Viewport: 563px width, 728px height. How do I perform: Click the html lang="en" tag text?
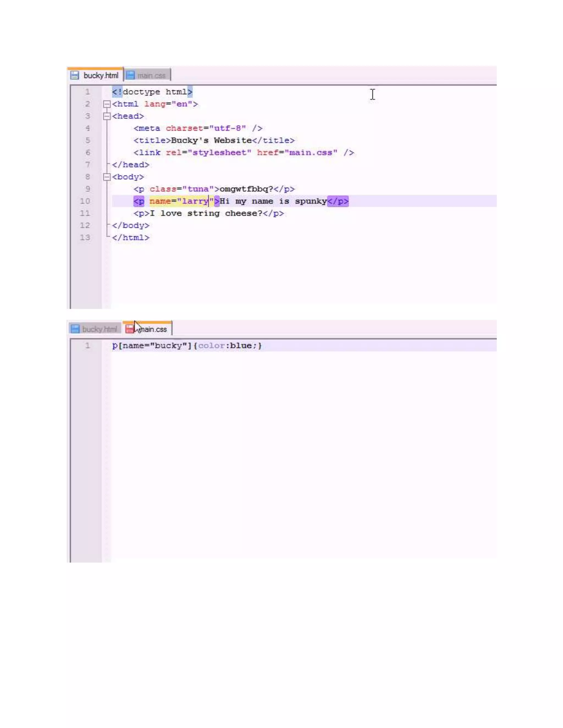pyautogui.click(x=155, y=104)
